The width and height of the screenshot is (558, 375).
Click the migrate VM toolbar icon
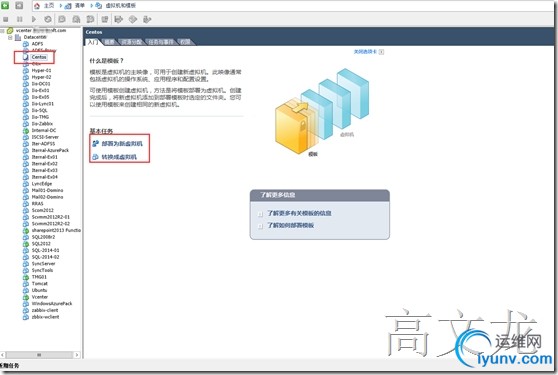[119, 19]
